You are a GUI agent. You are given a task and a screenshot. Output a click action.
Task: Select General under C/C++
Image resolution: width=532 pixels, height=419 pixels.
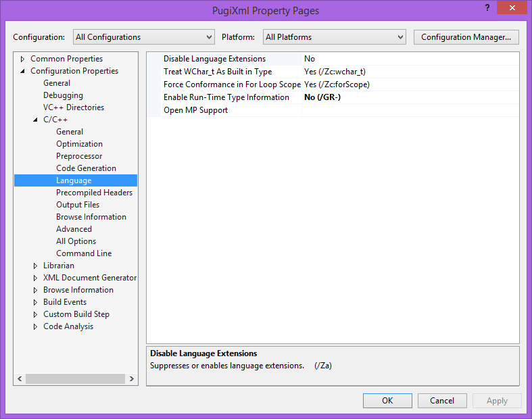(x=70, y=132)
